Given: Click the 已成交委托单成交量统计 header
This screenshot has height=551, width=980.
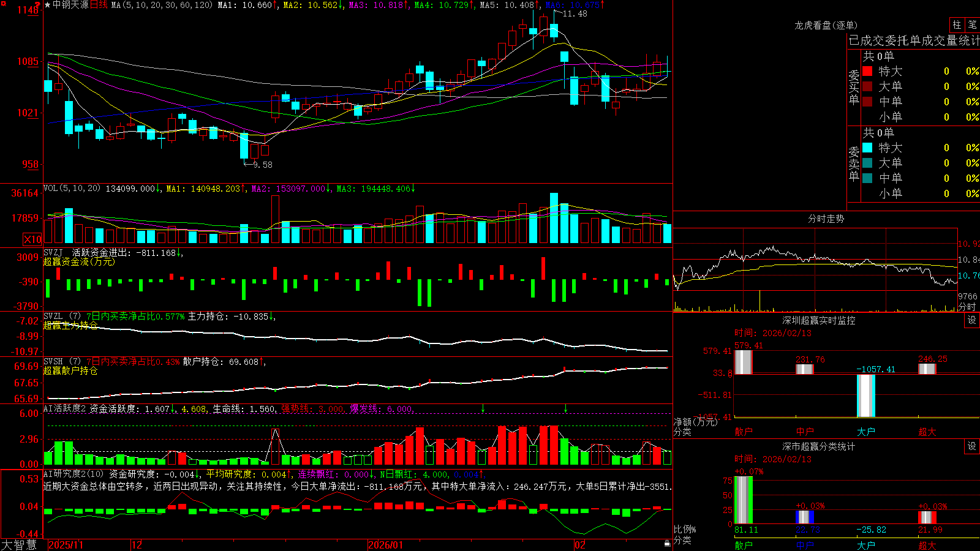Looking at the screenshot, I should point(914,40).
